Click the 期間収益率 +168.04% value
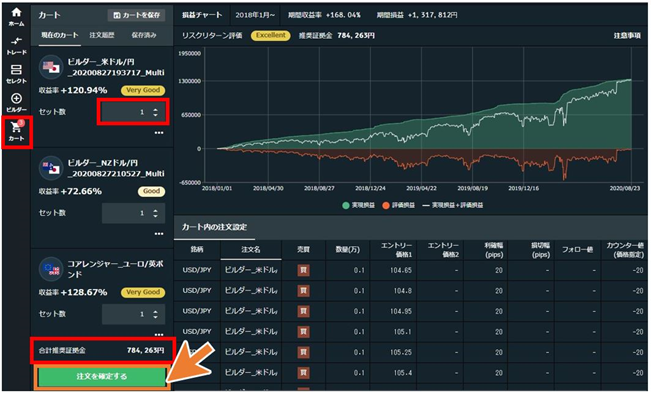Viewport: 651px width, 393px height. [343, 15]
